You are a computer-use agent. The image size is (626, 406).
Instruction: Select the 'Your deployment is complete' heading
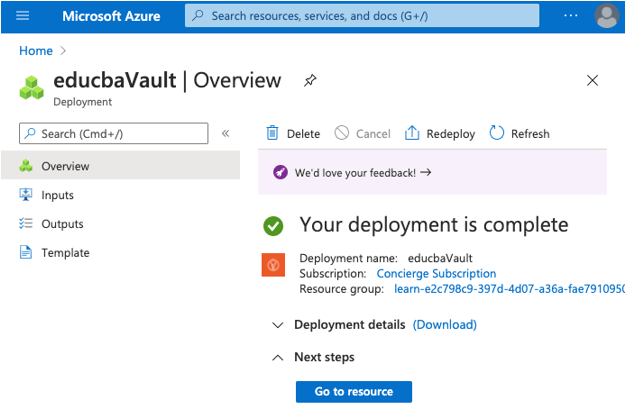434,225
